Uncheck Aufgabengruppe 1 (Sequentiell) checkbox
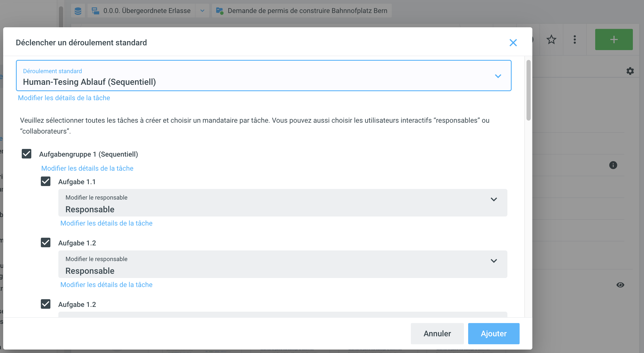Screen dimensions: 644x353 27,154
